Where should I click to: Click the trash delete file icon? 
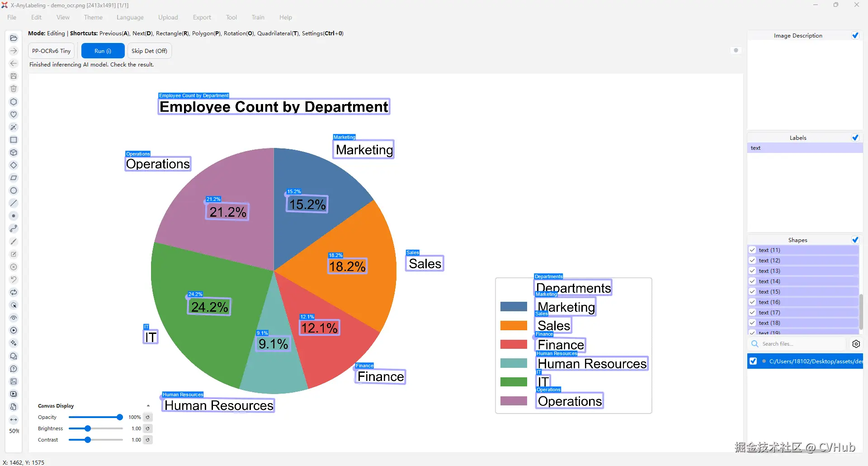point(14,89)
